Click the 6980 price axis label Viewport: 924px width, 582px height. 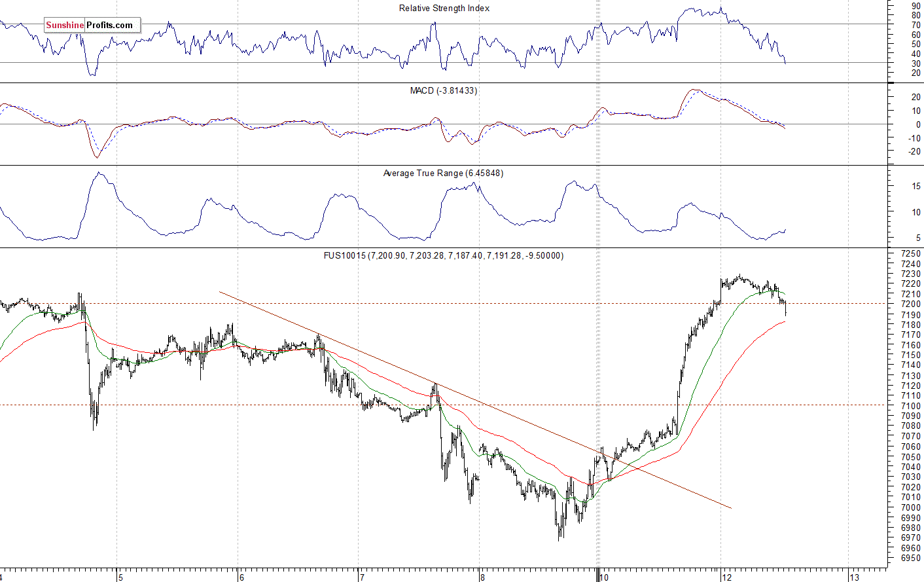coord(911,528)
